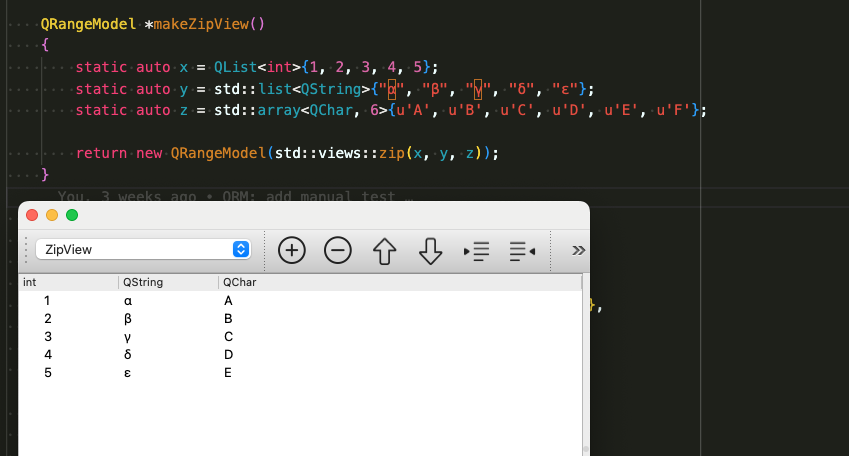This screenshot has height=456, width=849.
Task: Click the remove row minus icon
Action: pos(338,251)
